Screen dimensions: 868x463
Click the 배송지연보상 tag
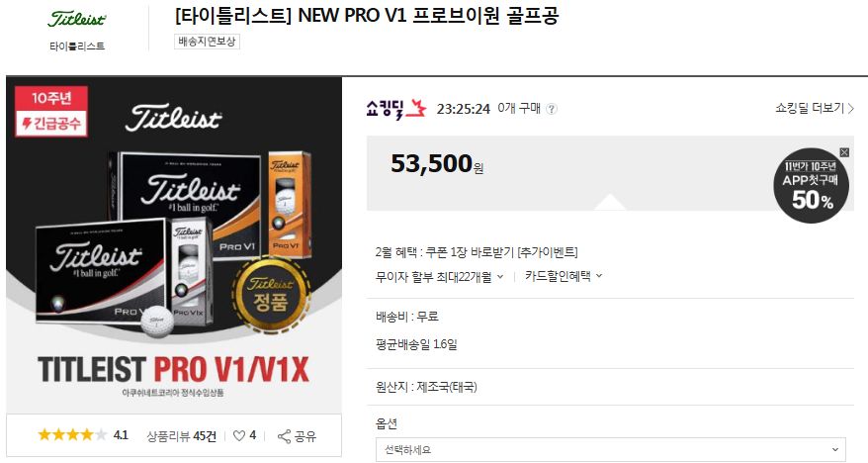(x=207, y=42)
